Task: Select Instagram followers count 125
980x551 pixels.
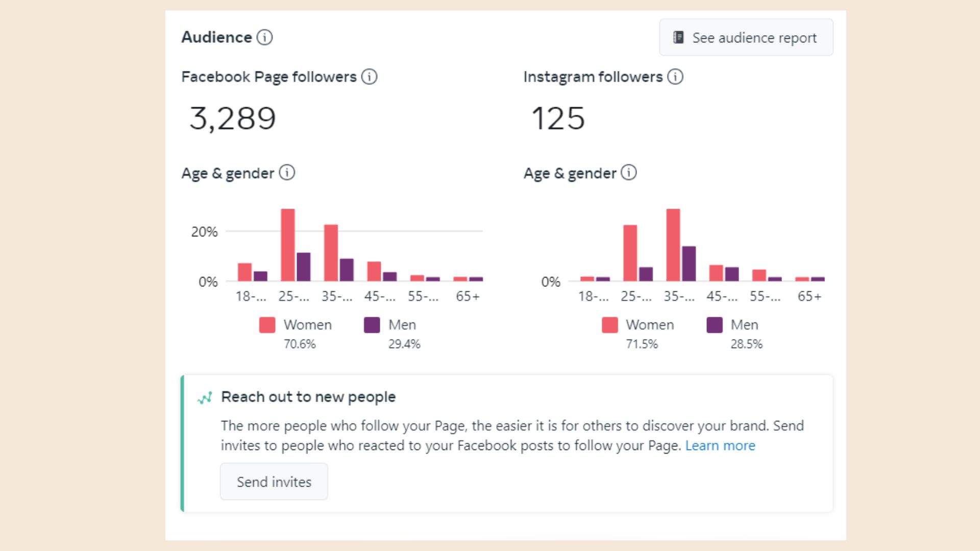Action: click(558, 118)
